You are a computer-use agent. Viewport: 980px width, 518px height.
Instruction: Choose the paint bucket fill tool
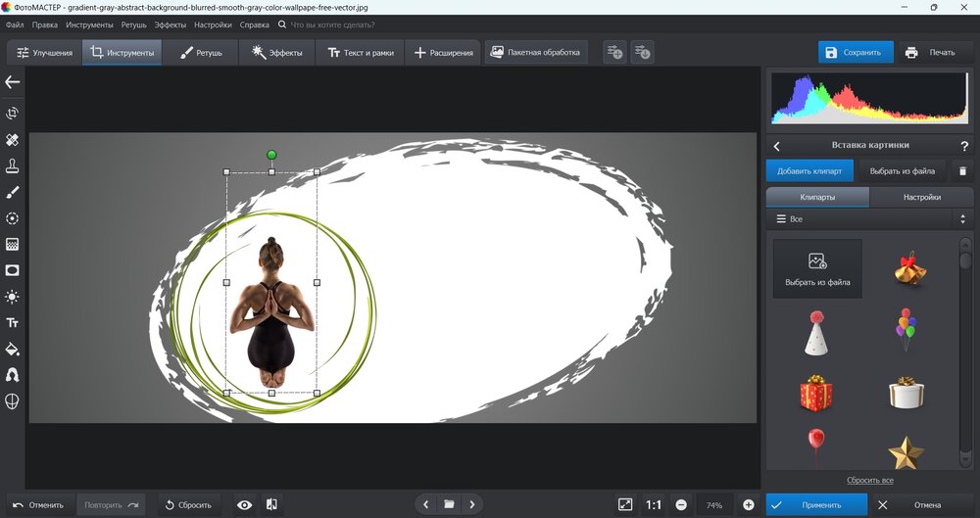coord(13,349)
